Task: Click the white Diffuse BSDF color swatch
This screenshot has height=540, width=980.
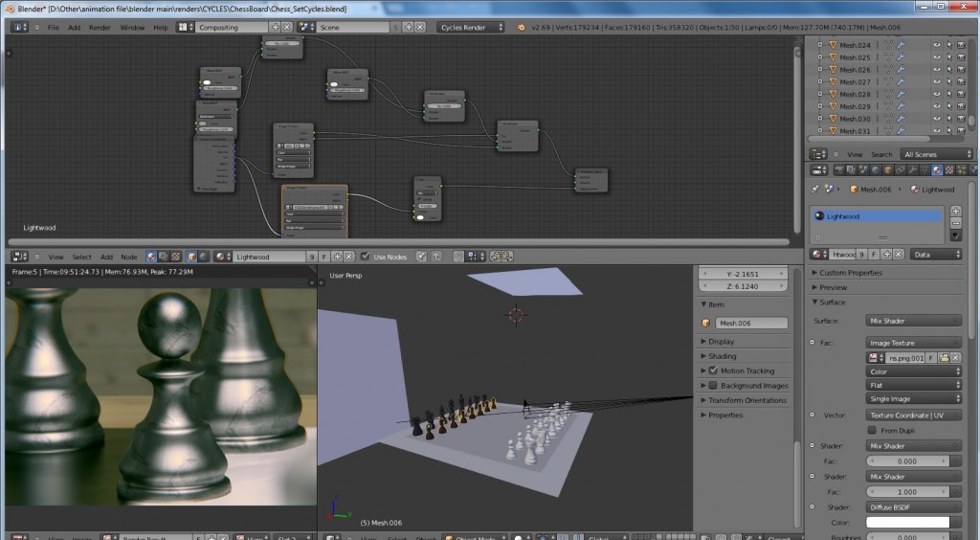Action: click(907, 523)
